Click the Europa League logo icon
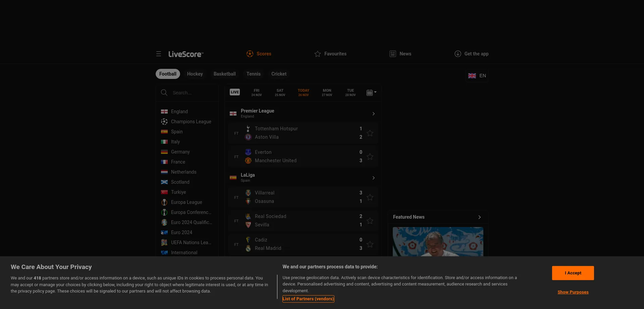The width and height of the screenshot is (644, 309). click(x=164, y=202)
